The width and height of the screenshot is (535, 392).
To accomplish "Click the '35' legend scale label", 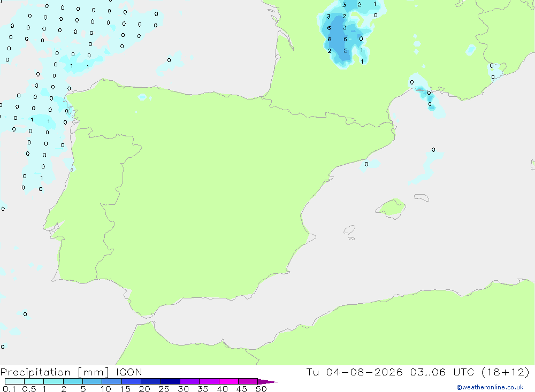I will pos(203,389).
